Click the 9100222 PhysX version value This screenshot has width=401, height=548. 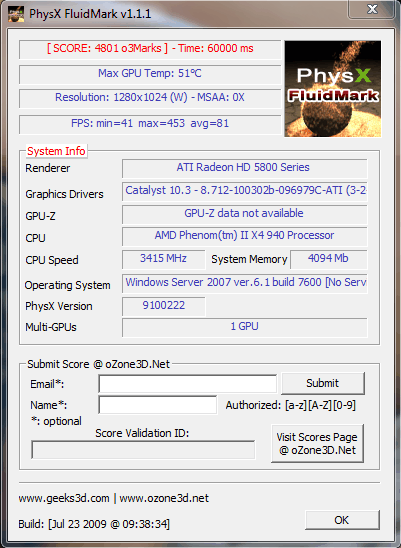pyautogui.click(x=163, y=306)
